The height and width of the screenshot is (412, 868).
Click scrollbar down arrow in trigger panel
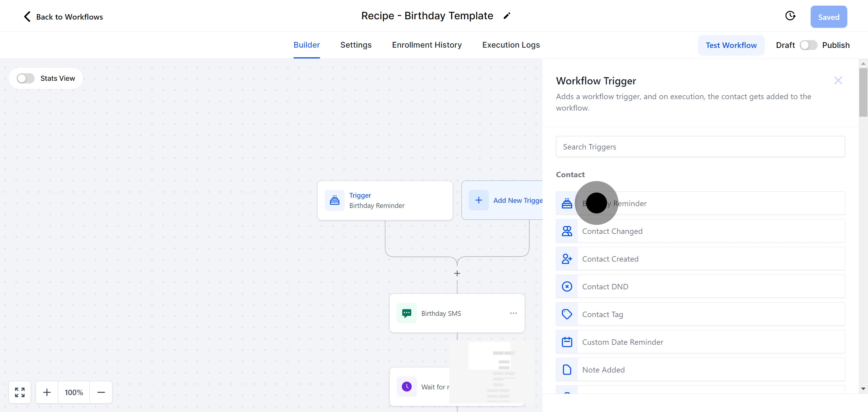[x=863, y=389]
